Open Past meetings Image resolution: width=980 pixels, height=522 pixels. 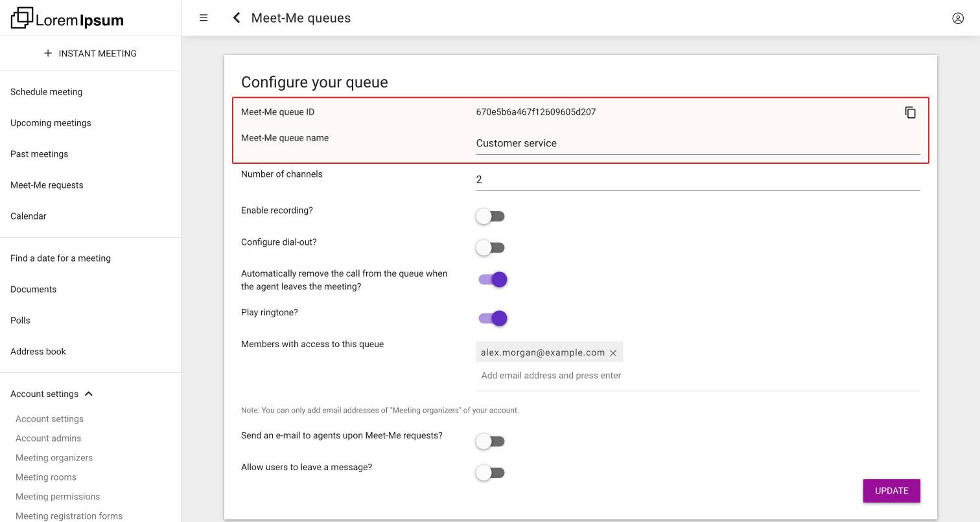pos(39,154)
